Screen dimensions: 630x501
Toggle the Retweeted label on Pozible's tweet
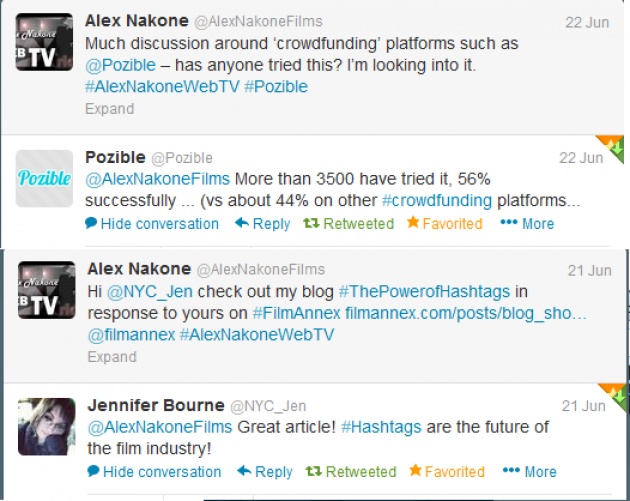[x=358, y=224]
